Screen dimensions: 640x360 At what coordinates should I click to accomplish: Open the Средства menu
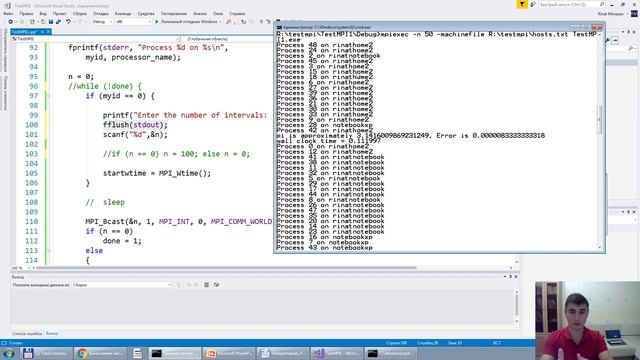(146, 13)
